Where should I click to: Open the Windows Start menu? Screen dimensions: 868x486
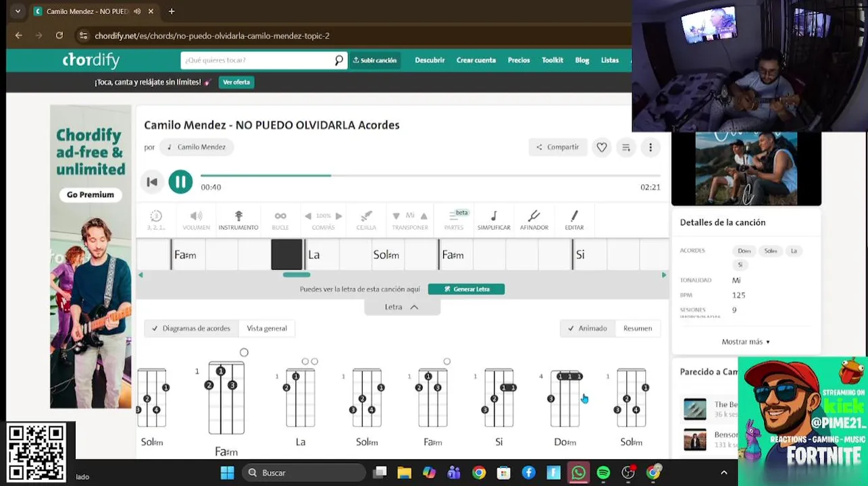[227, 473]
